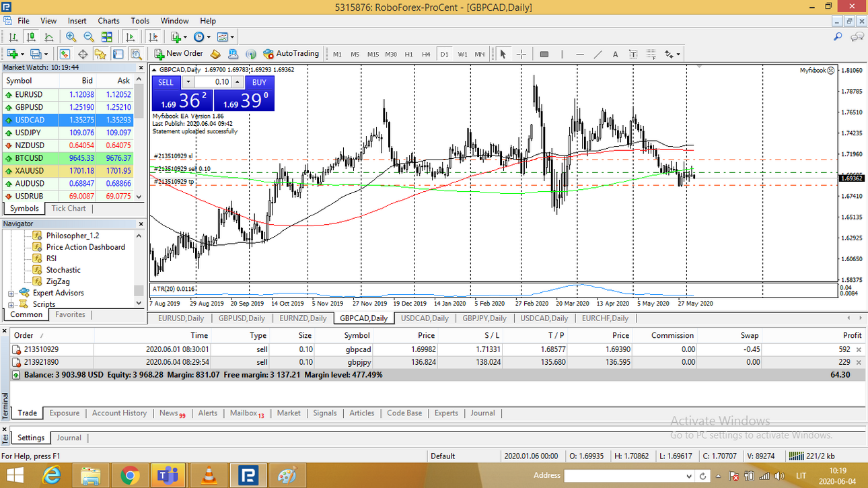Close order 213510929 with its X
The image size is (868, 488).
click(x=858, y=350)
